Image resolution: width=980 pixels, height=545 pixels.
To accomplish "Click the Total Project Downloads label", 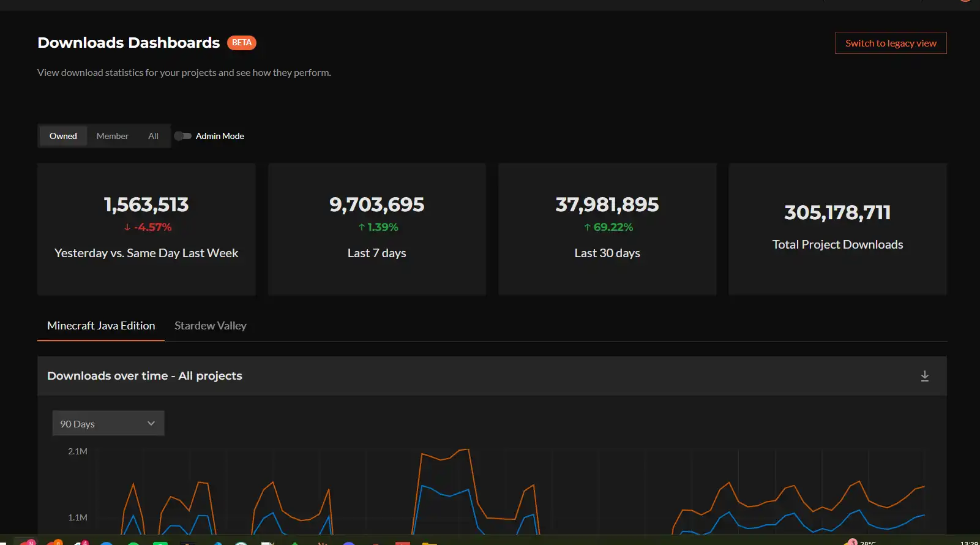I will pos(837,244).
